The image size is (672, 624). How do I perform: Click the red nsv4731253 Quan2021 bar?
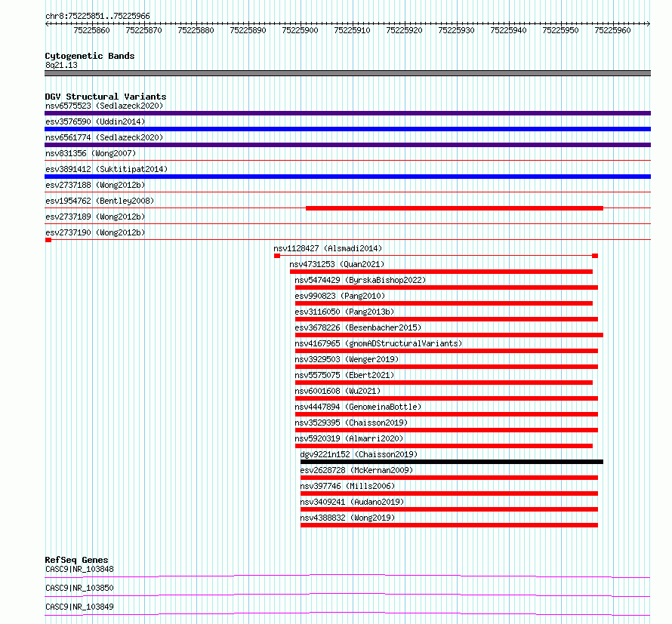point(441,272)
